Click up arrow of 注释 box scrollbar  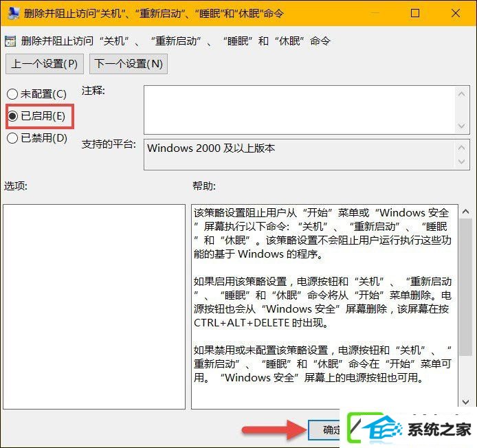click(461, 94)
